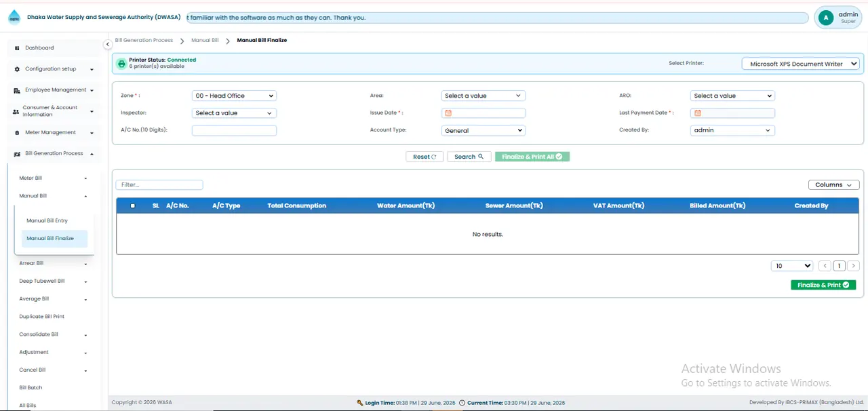Click the Search button
Screen dimensions: 868x411
pos(469,157)
